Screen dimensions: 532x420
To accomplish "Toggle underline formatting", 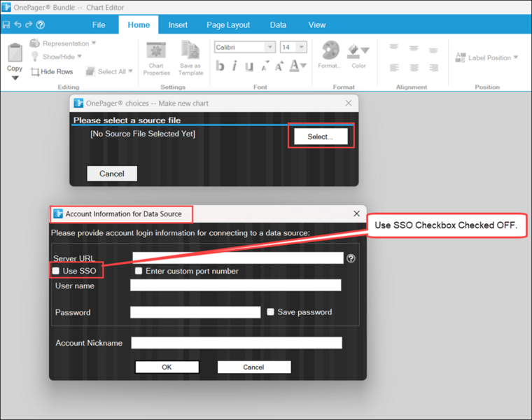I will tap(249, 66).
